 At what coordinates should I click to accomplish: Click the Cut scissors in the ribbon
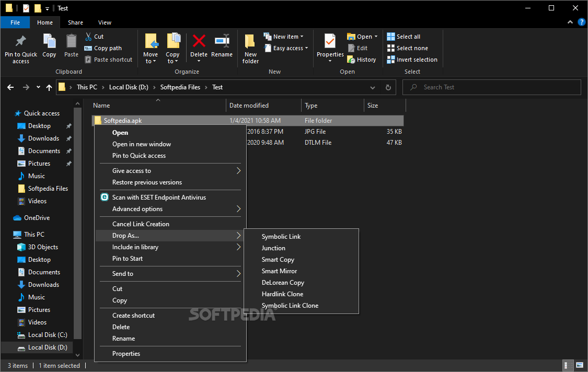pyautogui.click(x=88, y=37)
